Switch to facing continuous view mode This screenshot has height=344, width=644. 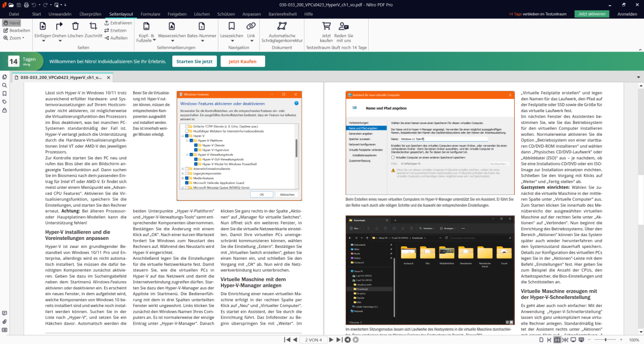point(564,340)
